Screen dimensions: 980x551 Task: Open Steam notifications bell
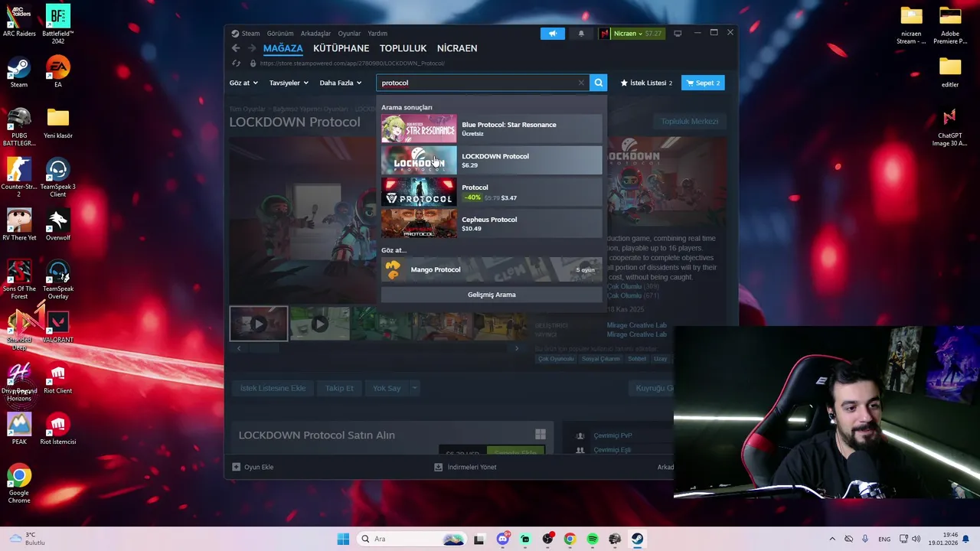tap(581, 34)
